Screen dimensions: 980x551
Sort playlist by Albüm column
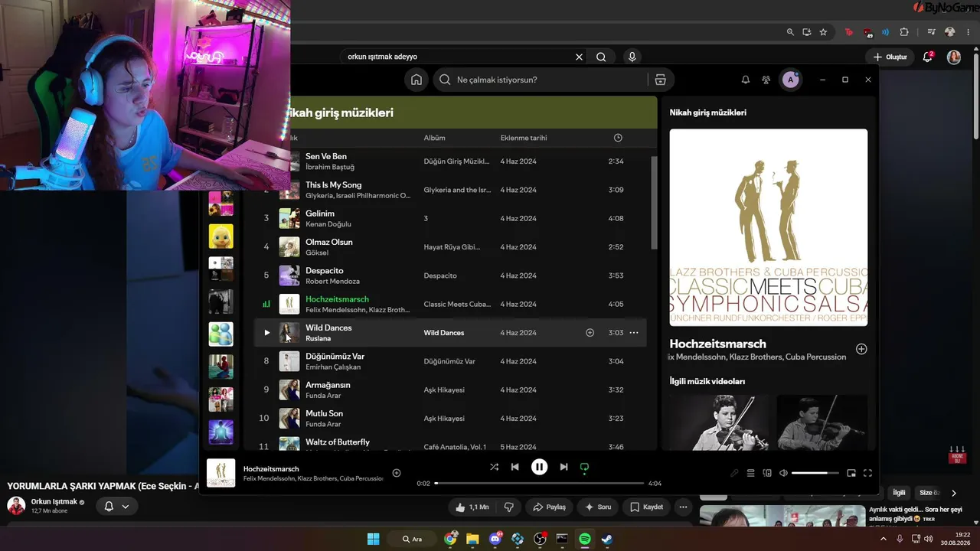click(x=434, y=138)
